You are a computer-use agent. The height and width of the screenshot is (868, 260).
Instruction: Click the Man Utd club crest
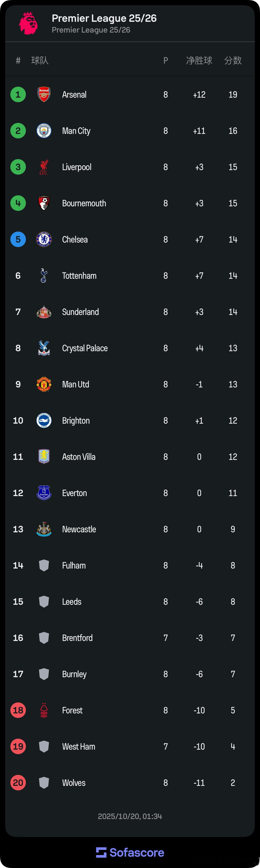[44, 384]
